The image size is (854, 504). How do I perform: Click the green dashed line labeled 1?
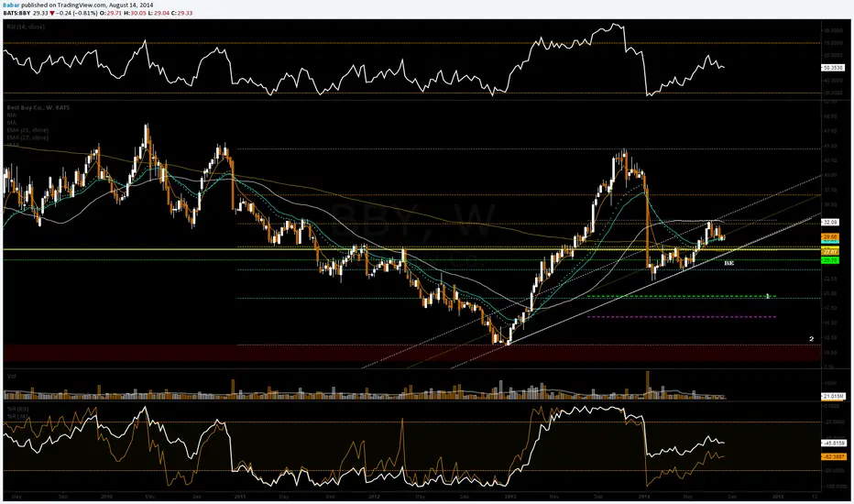pos(682,296)
